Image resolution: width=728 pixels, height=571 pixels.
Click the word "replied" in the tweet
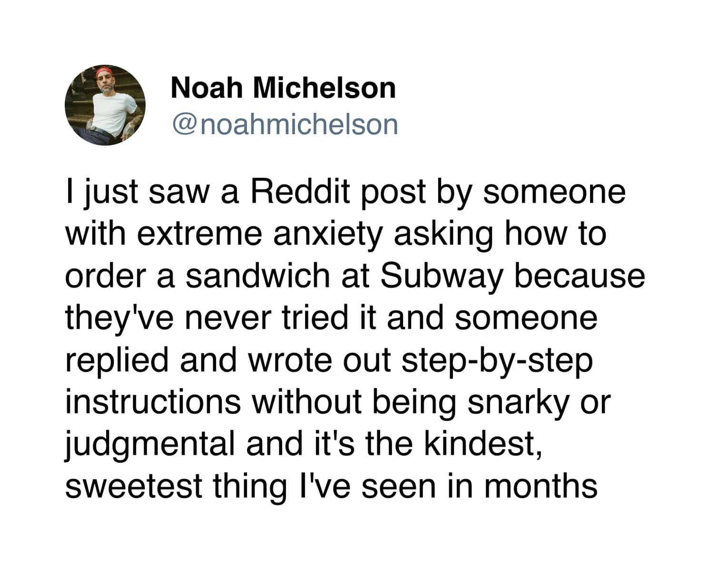pos(117,360)
